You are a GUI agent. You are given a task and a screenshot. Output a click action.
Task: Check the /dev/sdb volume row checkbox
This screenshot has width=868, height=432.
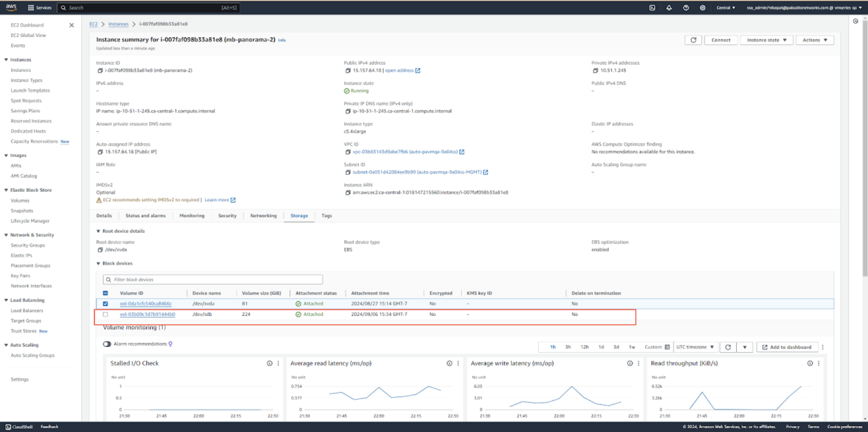[x=106, y=315]
